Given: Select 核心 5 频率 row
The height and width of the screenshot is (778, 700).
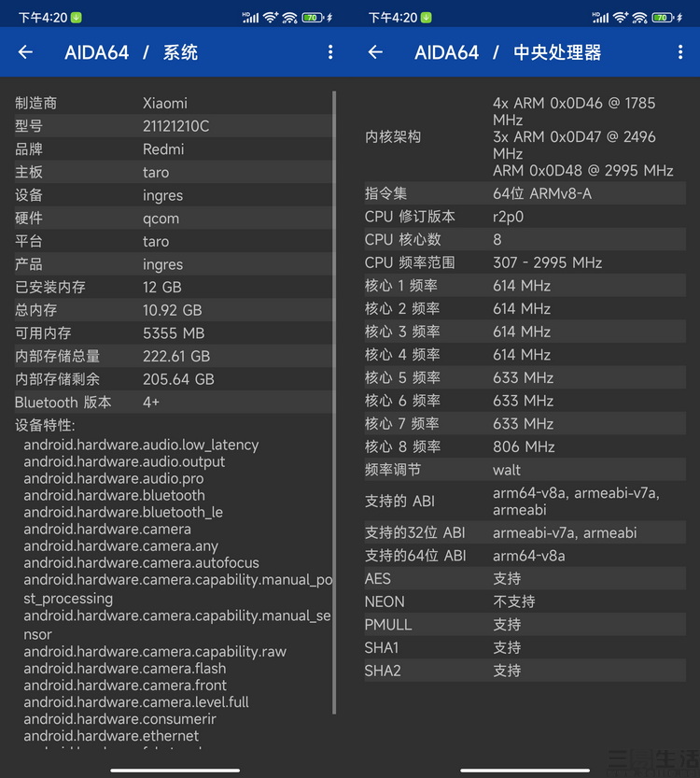Looking at the screenshot, I should click(525, 377).
